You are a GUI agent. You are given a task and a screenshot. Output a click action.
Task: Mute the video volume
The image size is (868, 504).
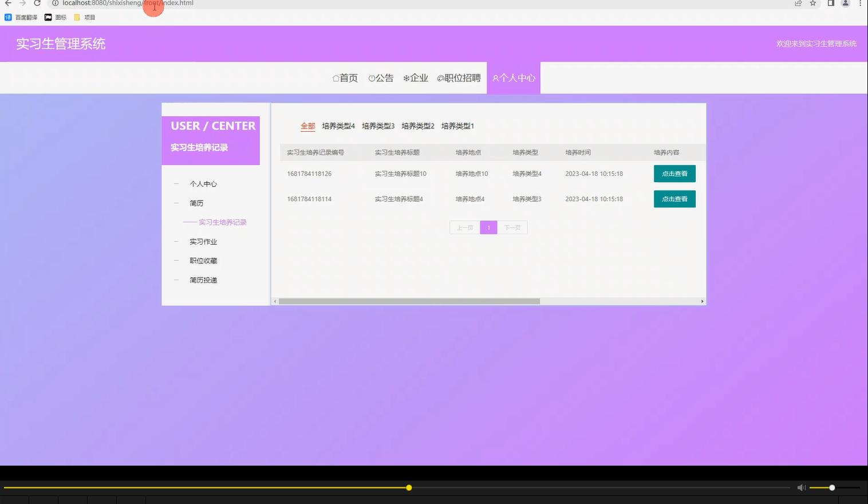tap(801, 487)
